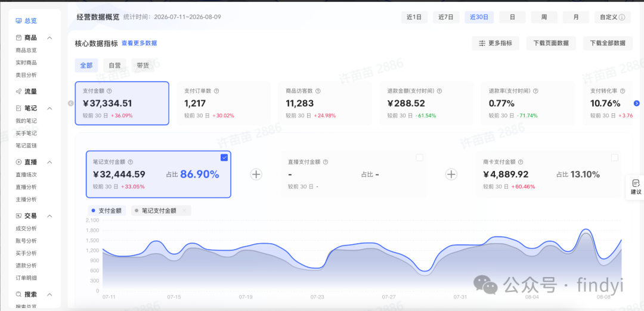
Task: Open the 自定义 custom date option
Action: pyautogui.click(x=612, y=17)
